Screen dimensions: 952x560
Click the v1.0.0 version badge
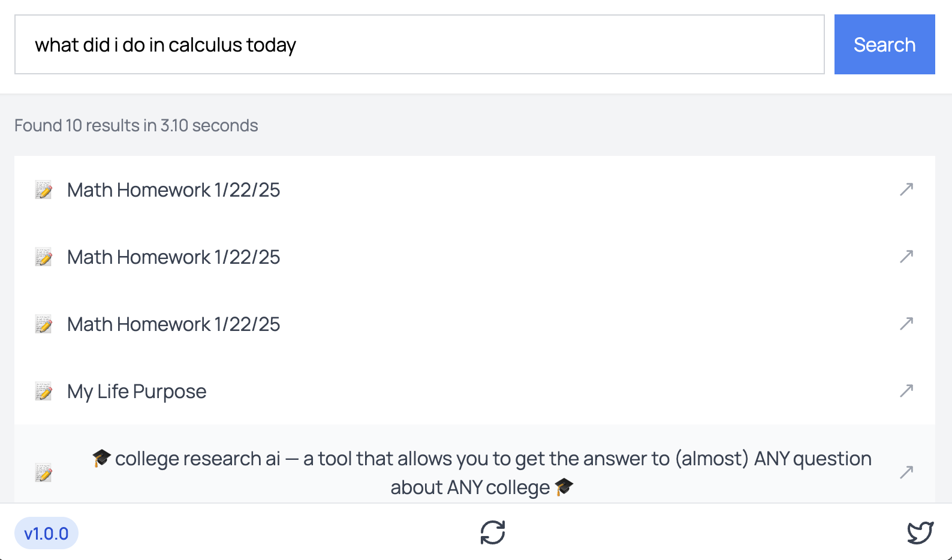tap(46, 533)
